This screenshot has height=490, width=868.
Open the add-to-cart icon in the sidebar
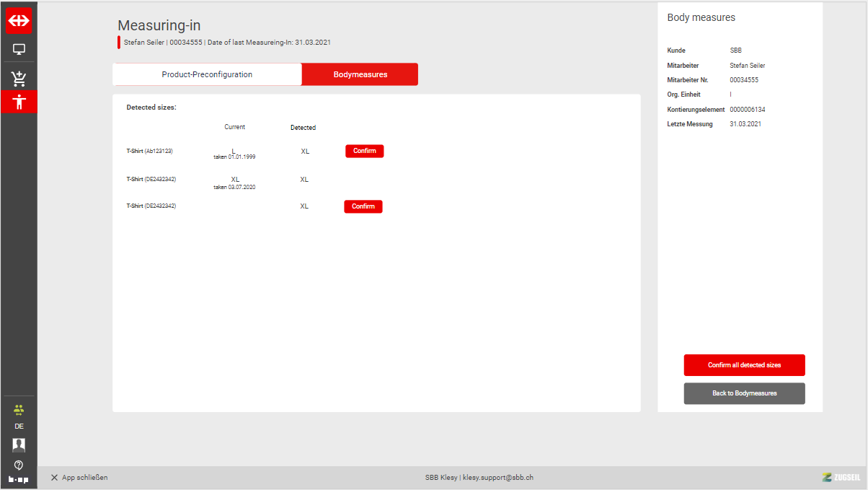tap(19, 78)
